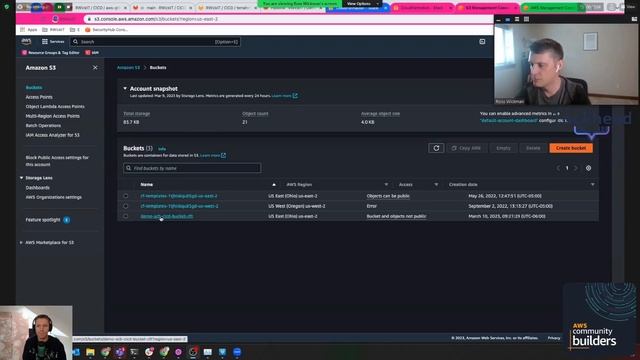Open IAM Access Analyzer for S3

[53, 135]
